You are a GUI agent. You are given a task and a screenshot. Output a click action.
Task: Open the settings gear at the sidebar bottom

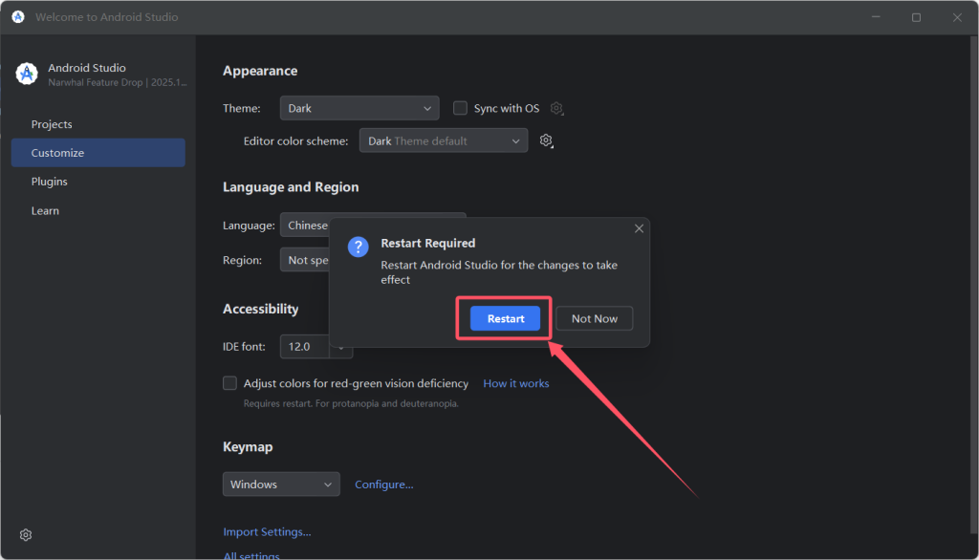(26, 535)
